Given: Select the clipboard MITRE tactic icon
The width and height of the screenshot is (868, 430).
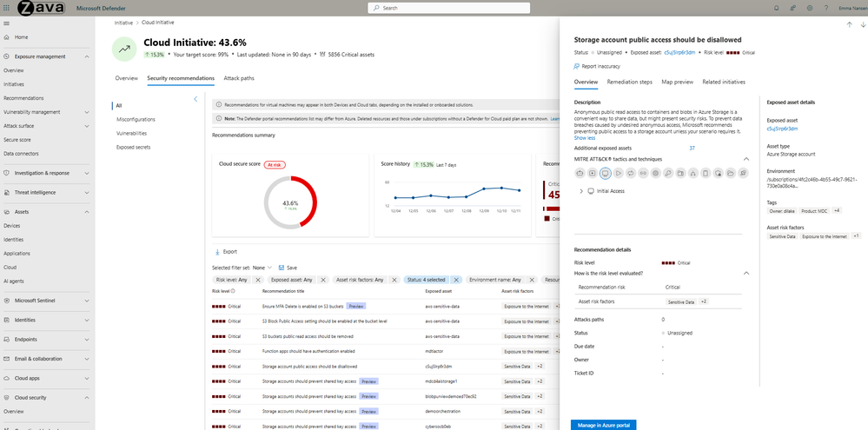Looking at the screenshot, I should coord(706,173).
